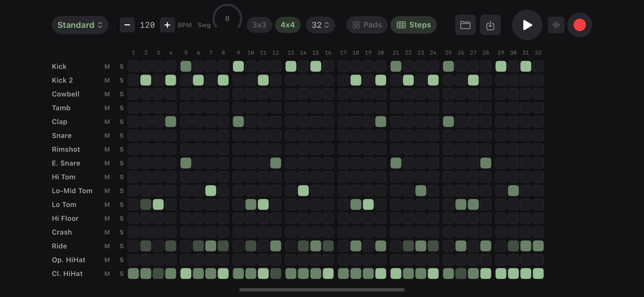The image size is (644, 297).
Task: Open a project using the folder icon
Action: [465, 25]
